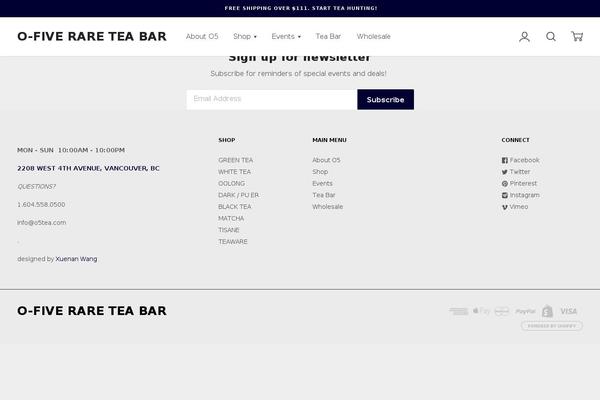Click the Subscribe button
Image resolution: width=600 pixels, height=400 pixels.
(385, 100)
